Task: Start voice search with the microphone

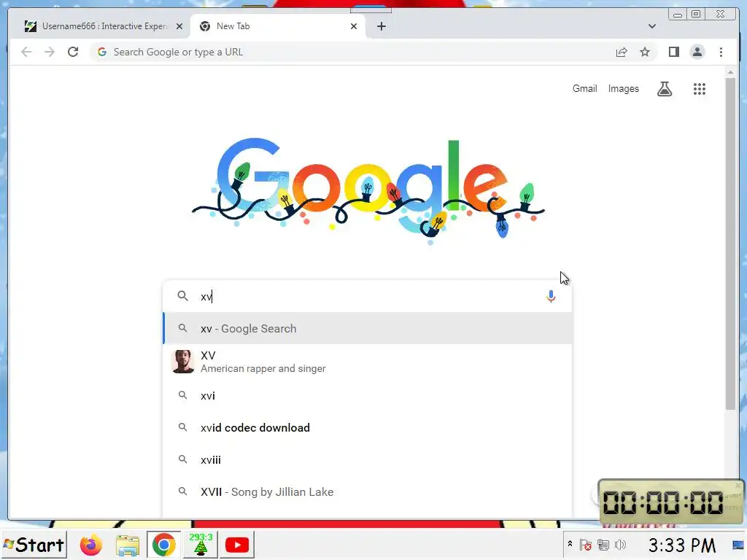Action: [x=551, y=296]
